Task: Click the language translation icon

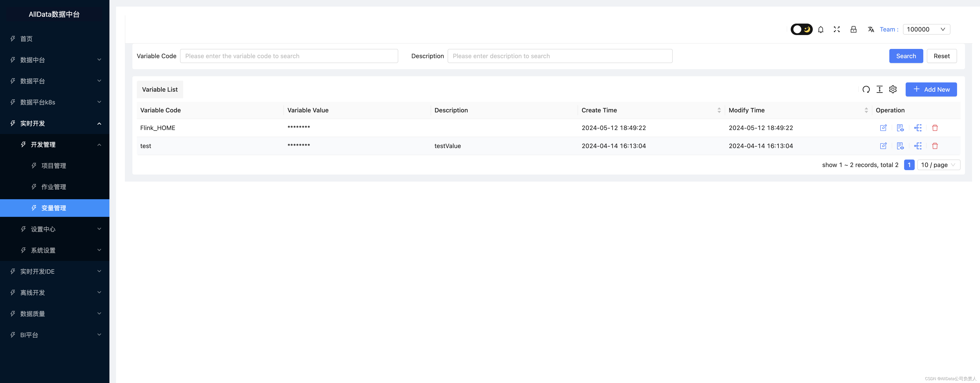Action: tap(870, 29)
